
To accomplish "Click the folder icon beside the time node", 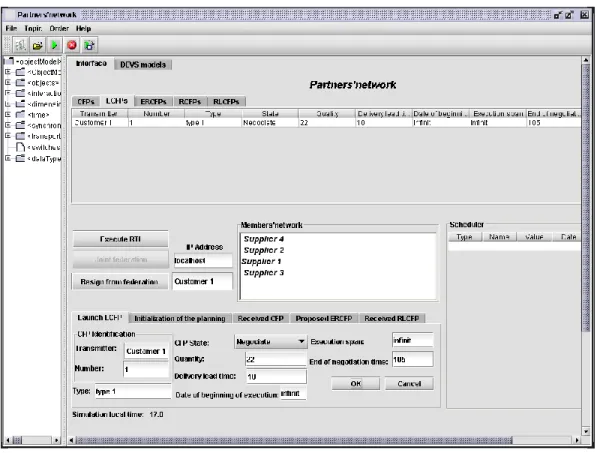I will (x=20, y=115).
